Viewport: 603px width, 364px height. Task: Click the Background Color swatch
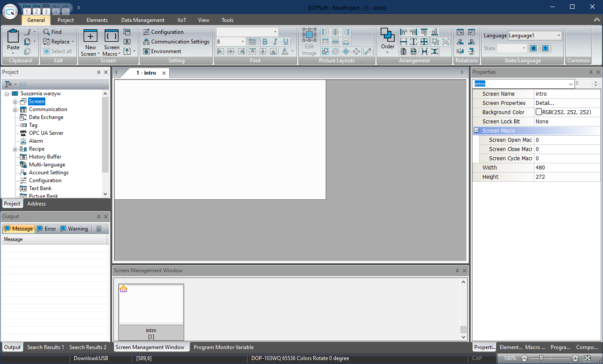[x=538, y=112]
